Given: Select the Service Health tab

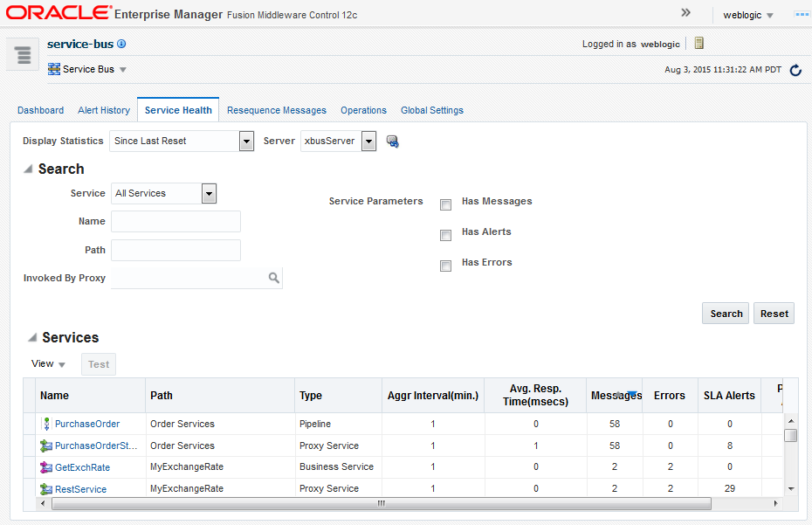Looking at the screenshot, I should coord(178,110).
